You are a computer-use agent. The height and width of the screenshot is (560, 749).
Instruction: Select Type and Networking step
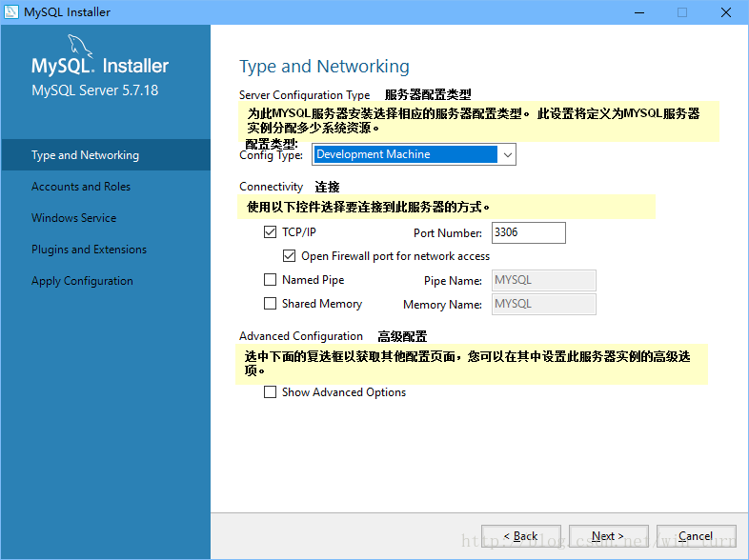pyautogui.click(x=85, y=155)
